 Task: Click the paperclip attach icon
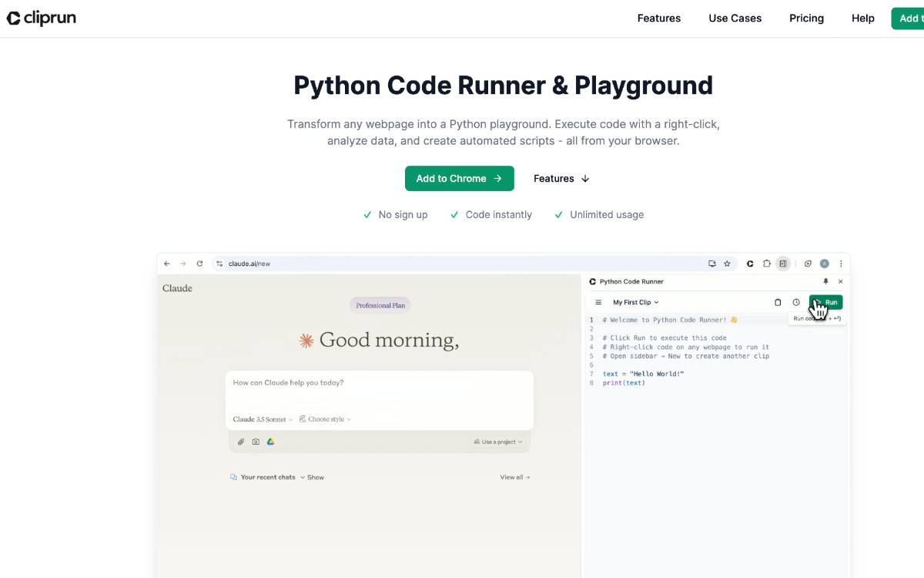[x=241, y=442]
